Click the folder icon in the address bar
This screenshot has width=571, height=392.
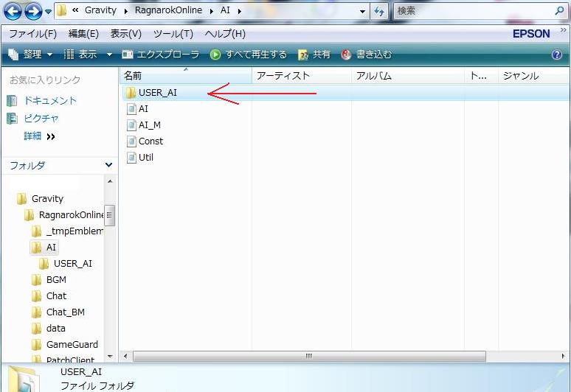tap(62, 10)
